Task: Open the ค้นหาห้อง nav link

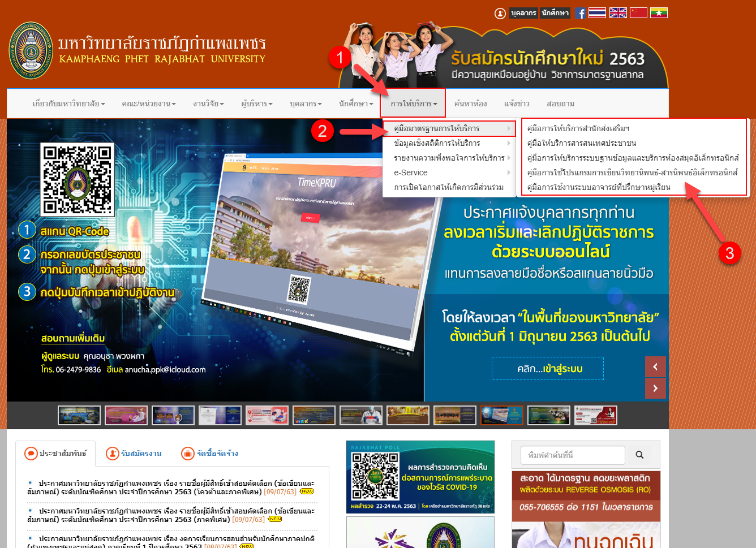Action: [471, 103]
